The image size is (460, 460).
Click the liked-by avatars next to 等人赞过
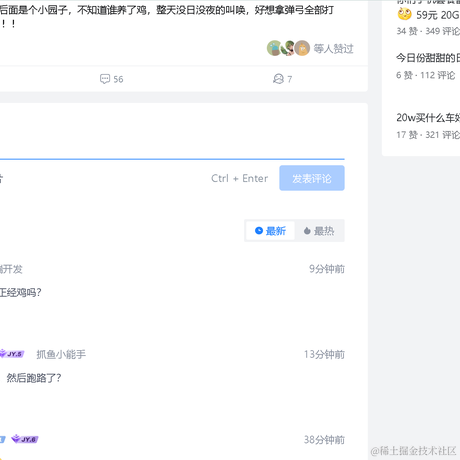click(x=288, y=48)
